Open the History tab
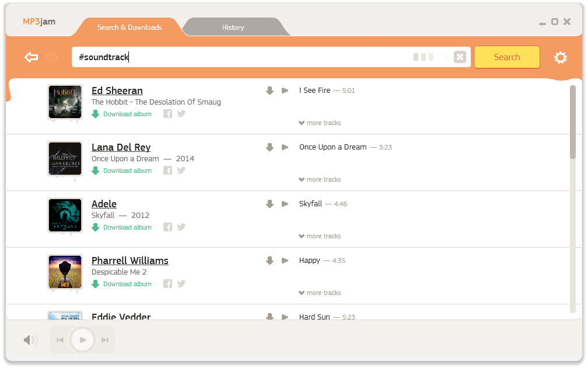Screen dimensions: 588x368 point(233,27)
